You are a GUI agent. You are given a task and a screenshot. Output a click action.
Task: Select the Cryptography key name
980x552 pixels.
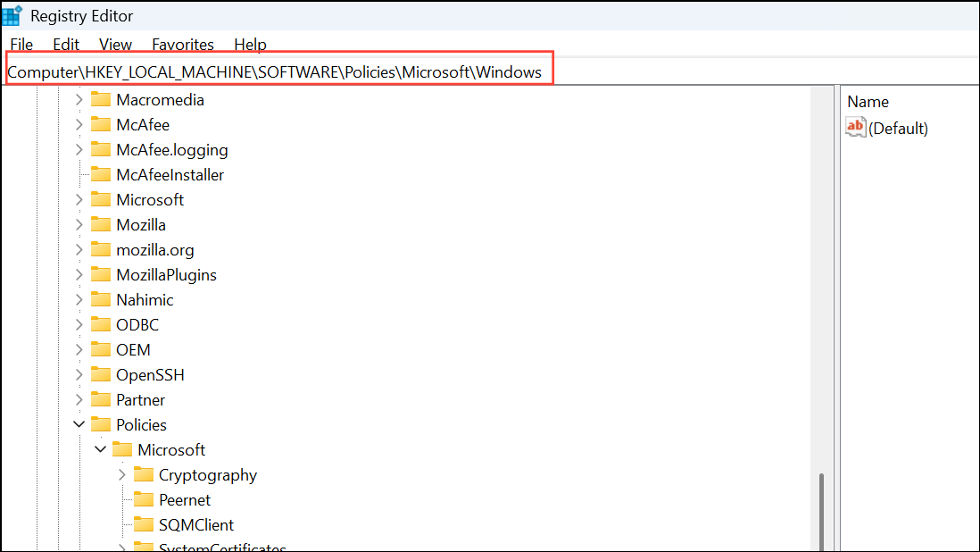[x=207, y=475]
